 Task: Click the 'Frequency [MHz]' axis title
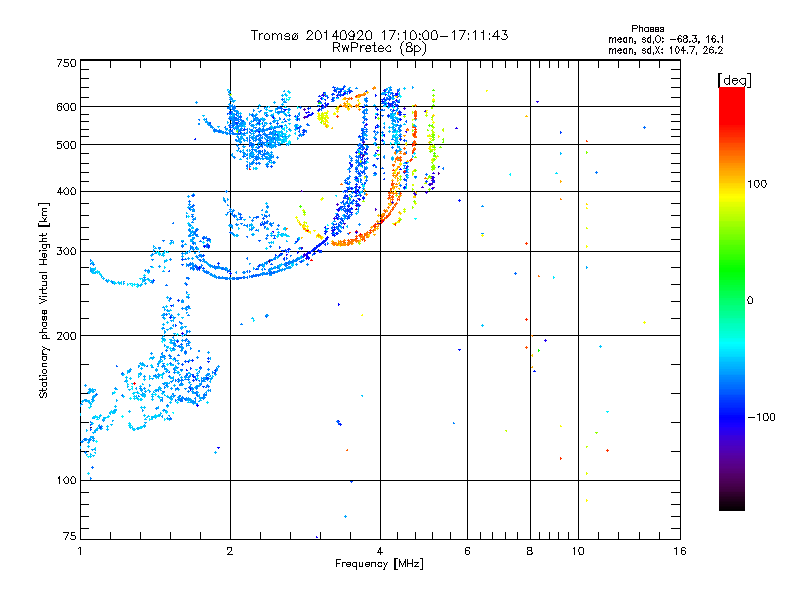tap(379, 564)
